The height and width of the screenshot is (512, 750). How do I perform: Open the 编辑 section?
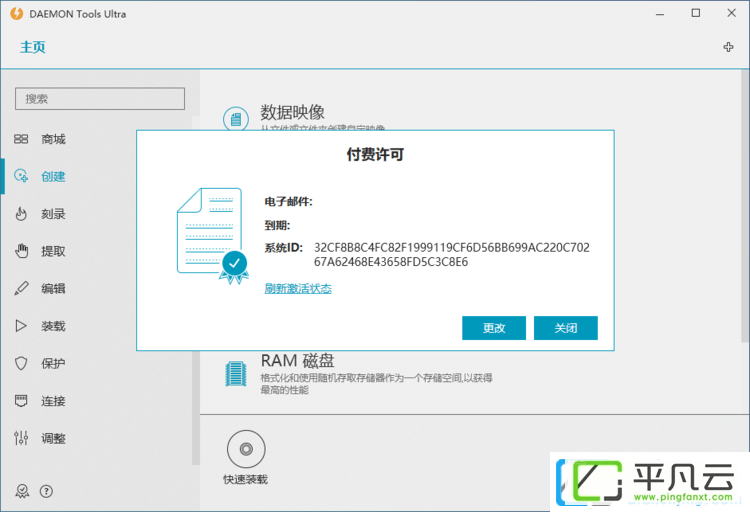point(53,288)
